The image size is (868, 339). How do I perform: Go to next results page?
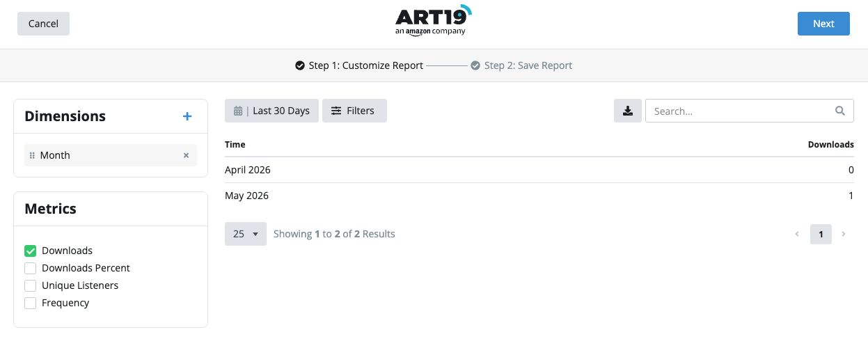point(844,234)
